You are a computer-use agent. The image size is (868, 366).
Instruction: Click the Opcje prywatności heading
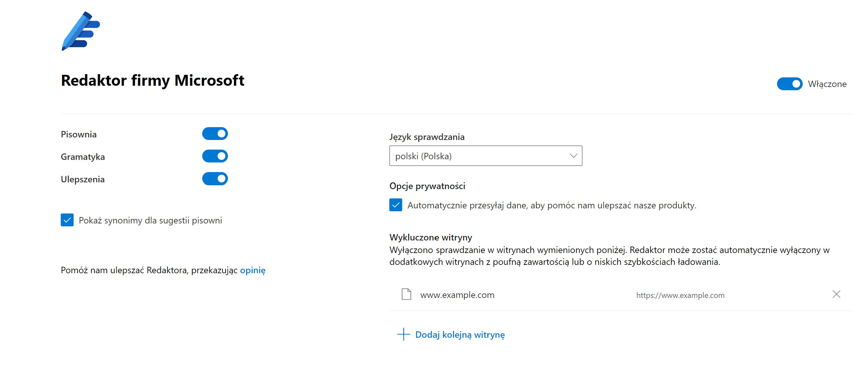point(427,186)
